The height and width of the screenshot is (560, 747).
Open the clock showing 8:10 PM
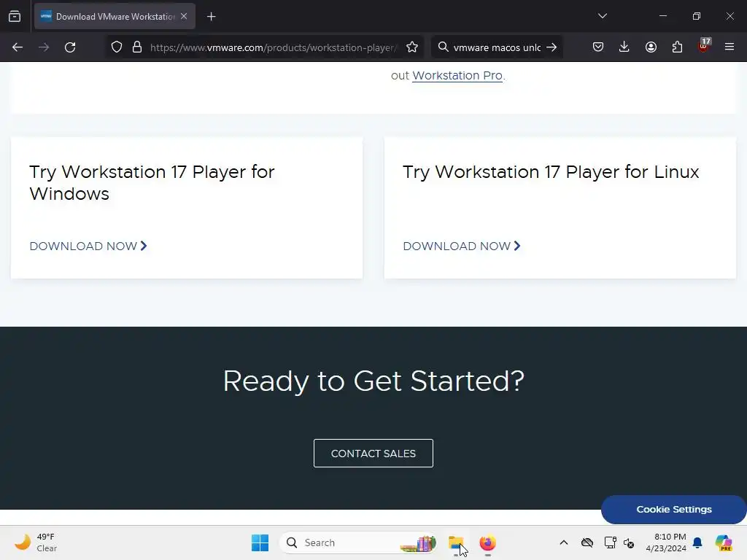click(x=666, y=542)
